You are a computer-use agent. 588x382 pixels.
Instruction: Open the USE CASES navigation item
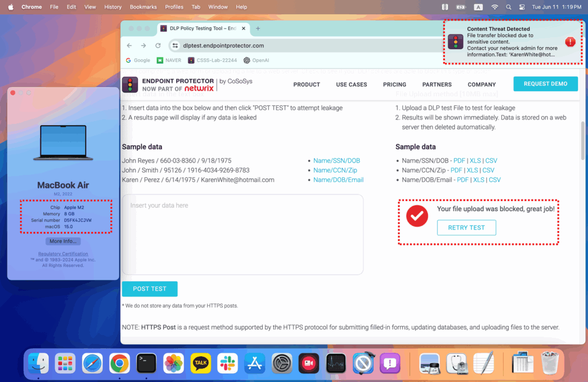(x=352, y=85)
